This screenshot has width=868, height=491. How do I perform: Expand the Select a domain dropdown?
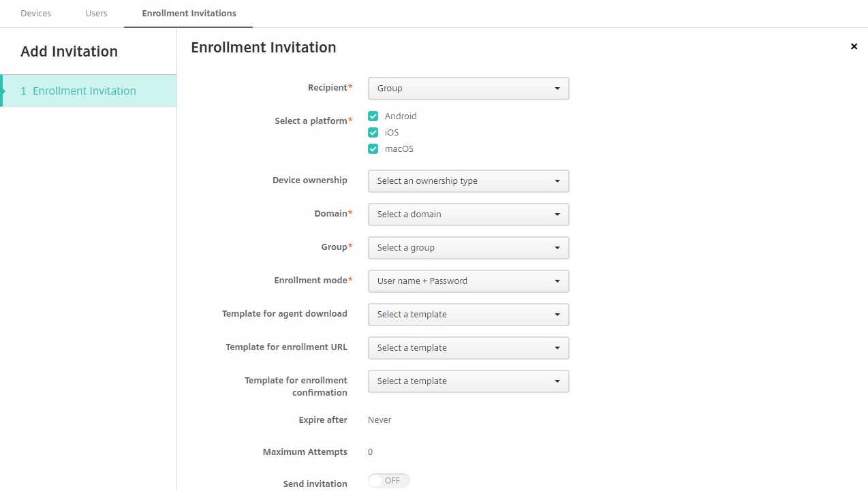tap(468, 215)
